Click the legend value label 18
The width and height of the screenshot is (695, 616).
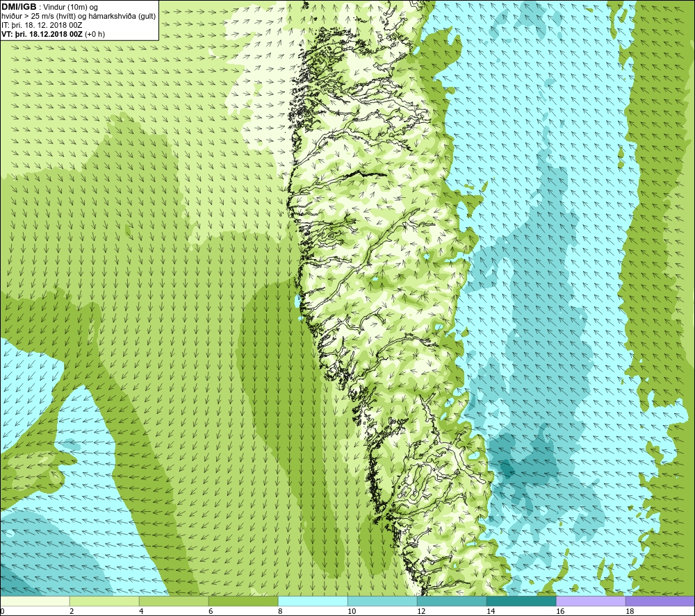pos(630,612)
